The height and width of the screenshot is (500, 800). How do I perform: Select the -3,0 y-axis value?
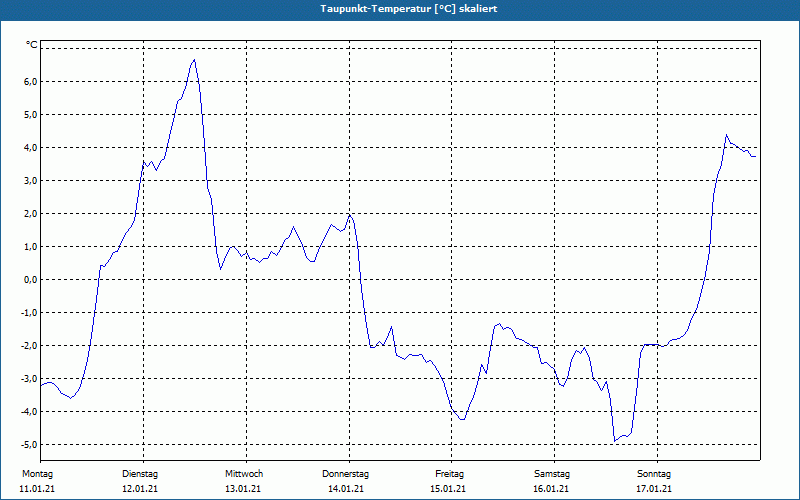pyautogui.click(x=29, y=379)
